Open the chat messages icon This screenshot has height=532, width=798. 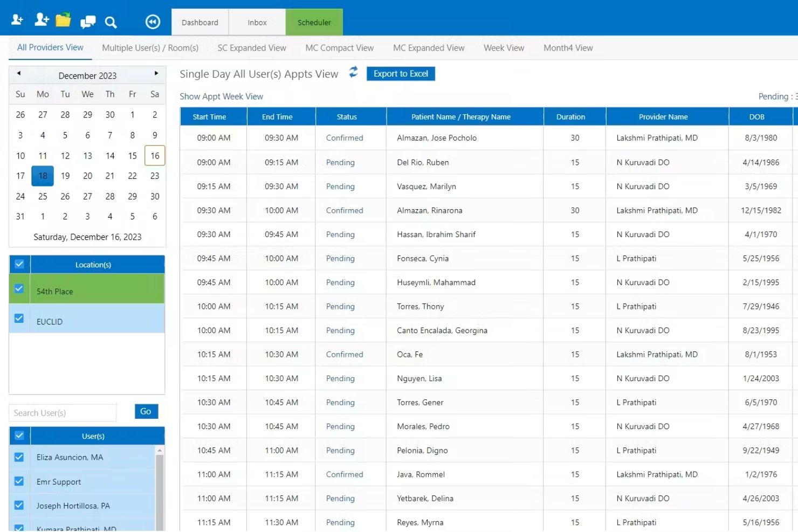coord(87,22)
